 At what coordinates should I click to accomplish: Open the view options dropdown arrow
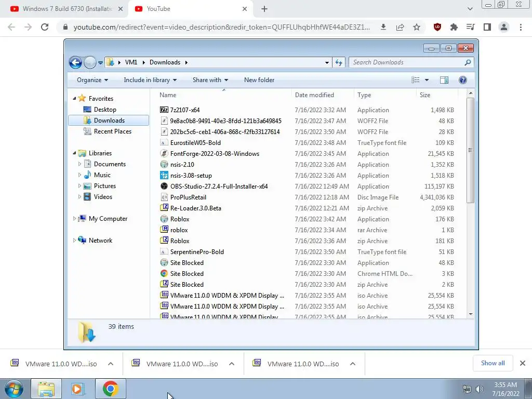[427, 80]
